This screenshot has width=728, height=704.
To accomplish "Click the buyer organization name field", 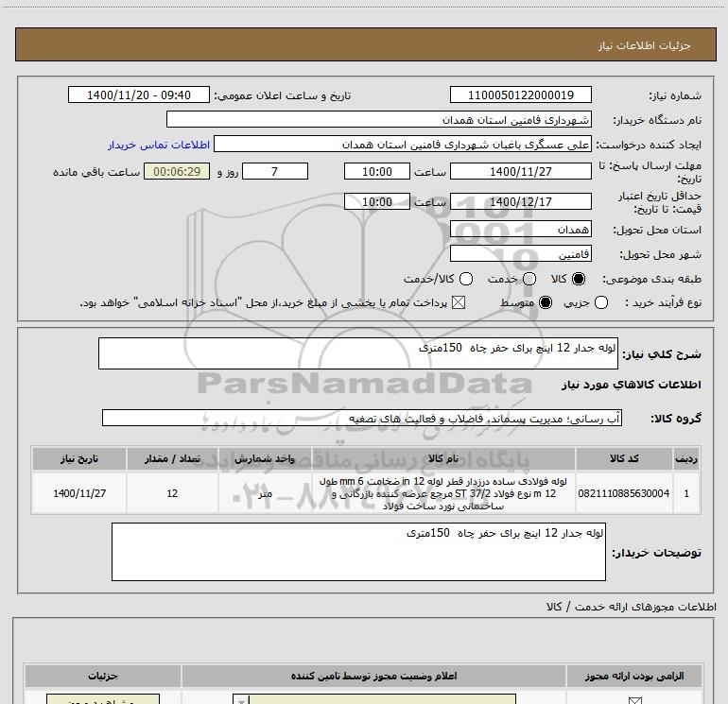I will click(x=379, y=119).
